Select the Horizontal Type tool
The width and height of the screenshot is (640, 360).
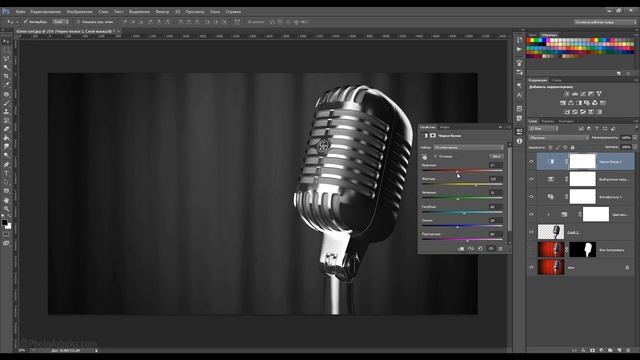6,173
